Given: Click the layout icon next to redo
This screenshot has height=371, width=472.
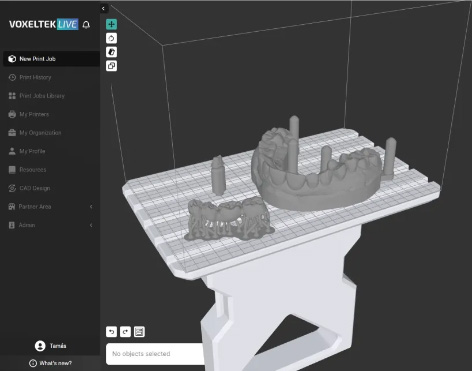Looking at the screenshot, I should (x=139, y=332).
